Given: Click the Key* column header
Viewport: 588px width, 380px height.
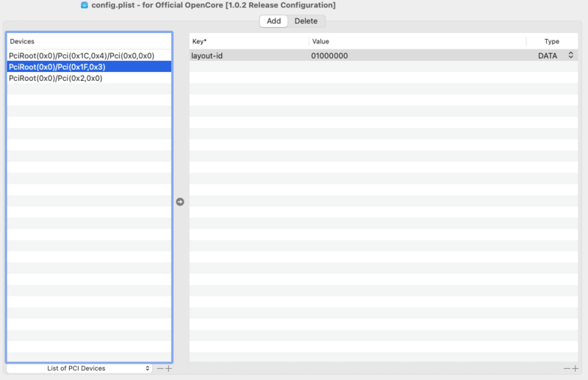Looking at the screenshot, I should [x=249, y=41].
